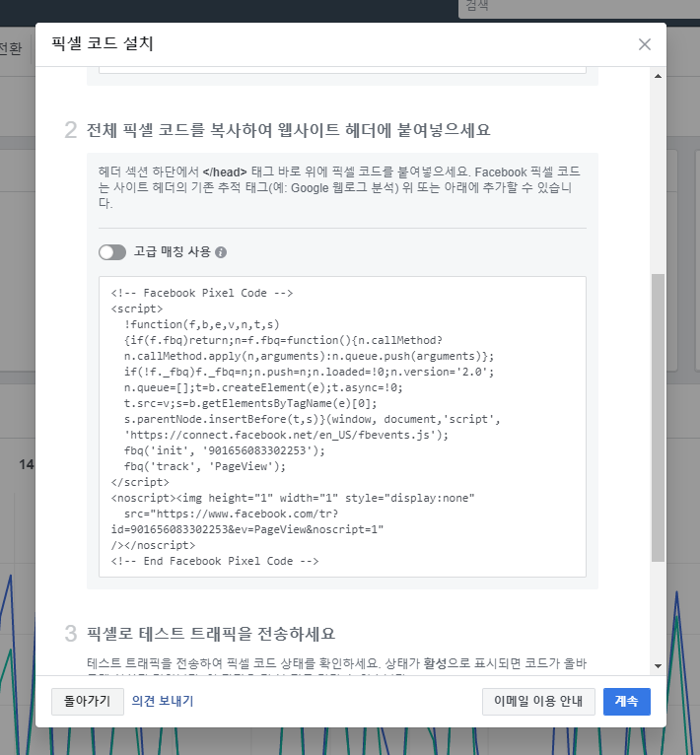Image resolution: width=700 pixels, height=755 pixels.
Task: Click the scrollbar up arrow
Action: [658, 76]
